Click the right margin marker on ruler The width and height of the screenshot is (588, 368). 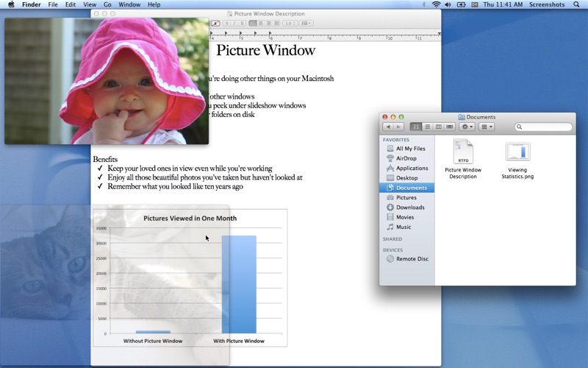(439, 34)
